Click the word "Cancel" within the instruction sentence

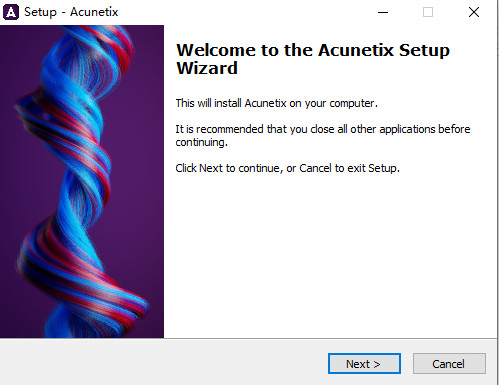point(315,168)
